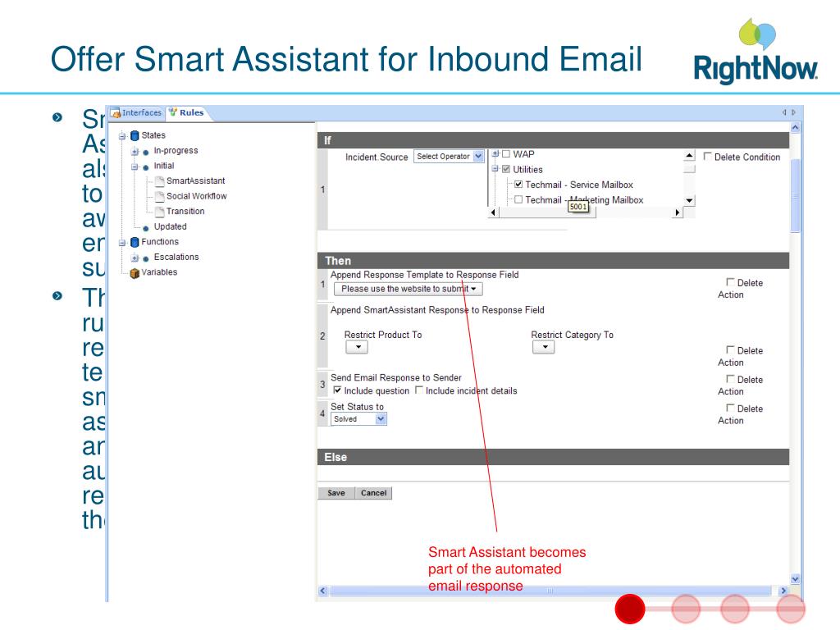
Task: Click the Interfaces tab icon
Action: click(115, 113)
